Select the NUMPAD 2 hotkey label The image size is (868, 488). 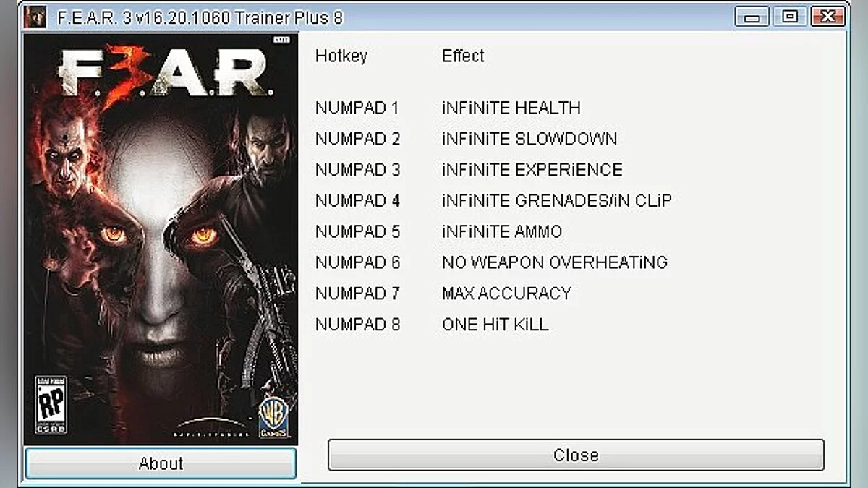357,139
